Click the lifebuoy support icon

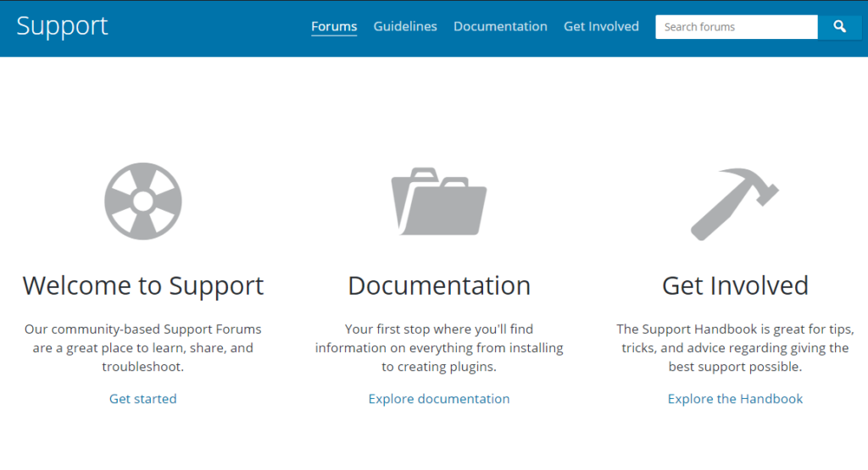(x=142, y=202)
